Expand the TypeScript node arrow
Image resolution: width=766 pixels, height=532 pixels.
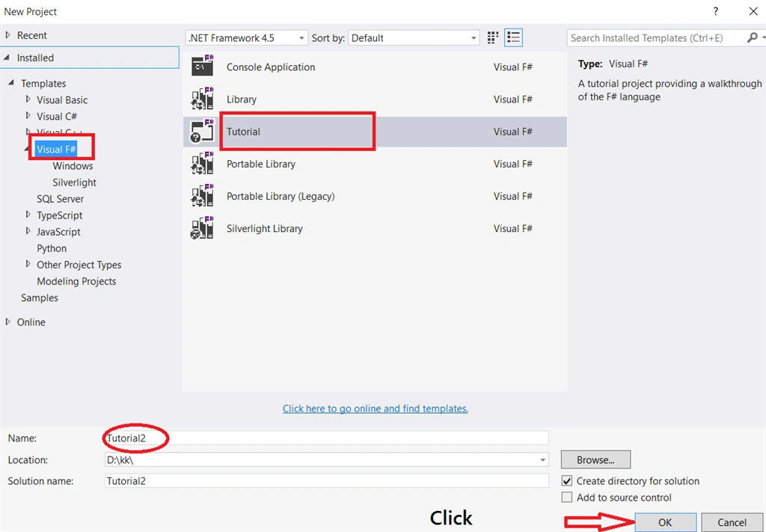pos(28,215)
